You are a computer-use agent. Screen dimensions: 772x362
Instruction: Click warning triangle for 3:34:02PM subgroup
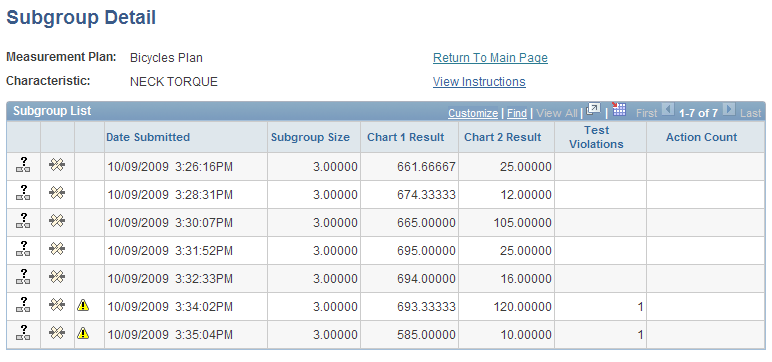[x=83, y=306]
